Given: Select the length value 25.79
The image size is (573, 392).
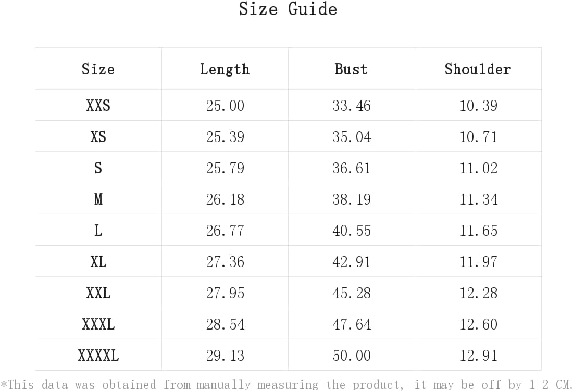Looking at the screenshot, I should 225,168.
